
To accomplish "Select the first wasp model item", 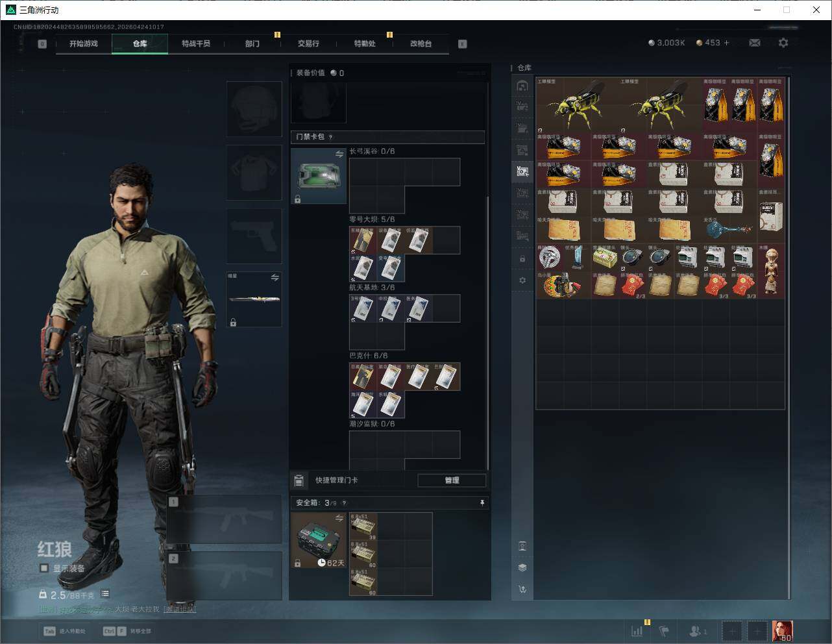I will click(x=578, y=105).
